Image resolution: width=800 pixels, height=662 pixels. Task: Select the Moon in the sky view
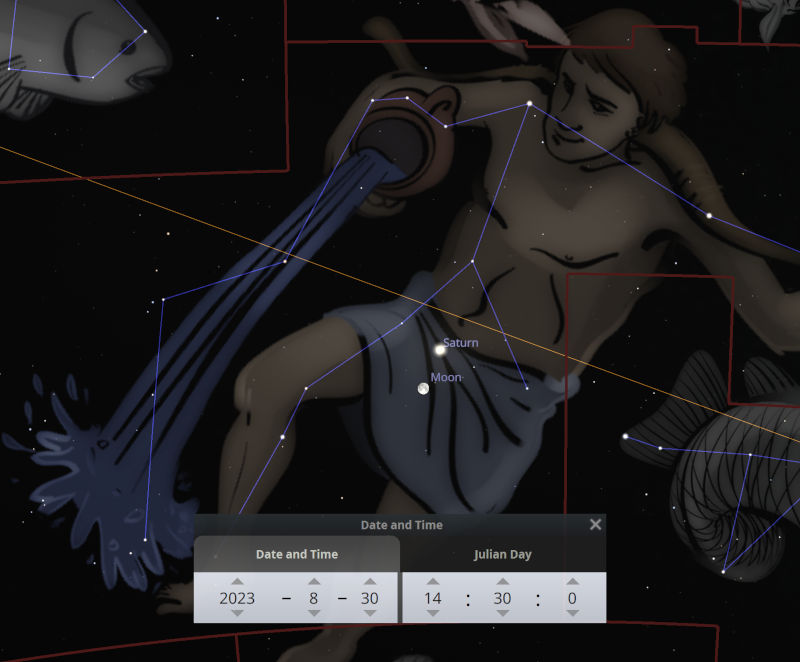(423, 389)
